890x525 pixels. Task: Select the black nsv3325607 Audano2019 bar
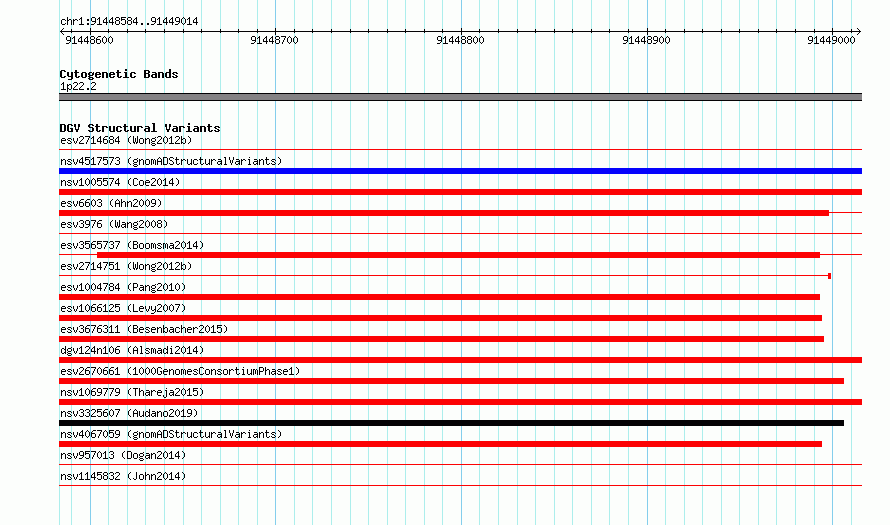tap(451, 423)
